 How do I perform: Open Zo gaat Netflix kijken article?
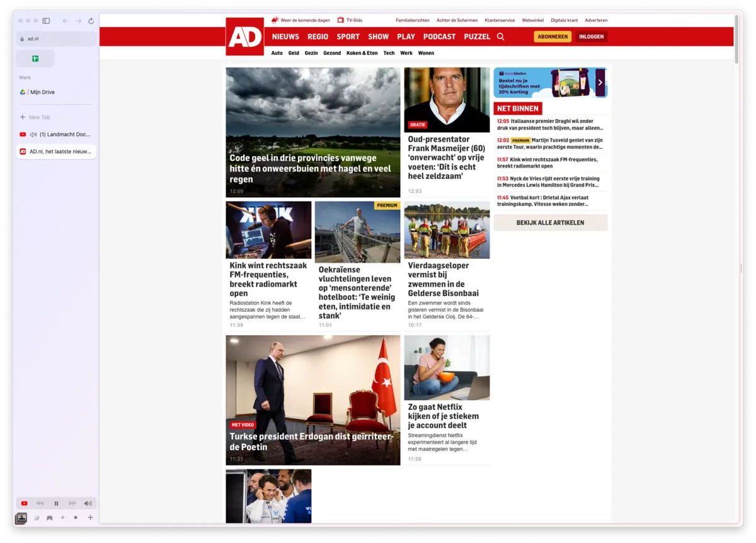coord(447,400)
